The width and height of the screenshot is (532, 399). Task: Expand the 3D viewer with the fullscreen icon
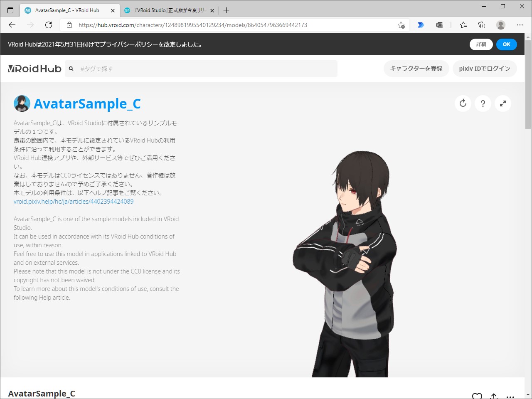[x=503, y=103]
